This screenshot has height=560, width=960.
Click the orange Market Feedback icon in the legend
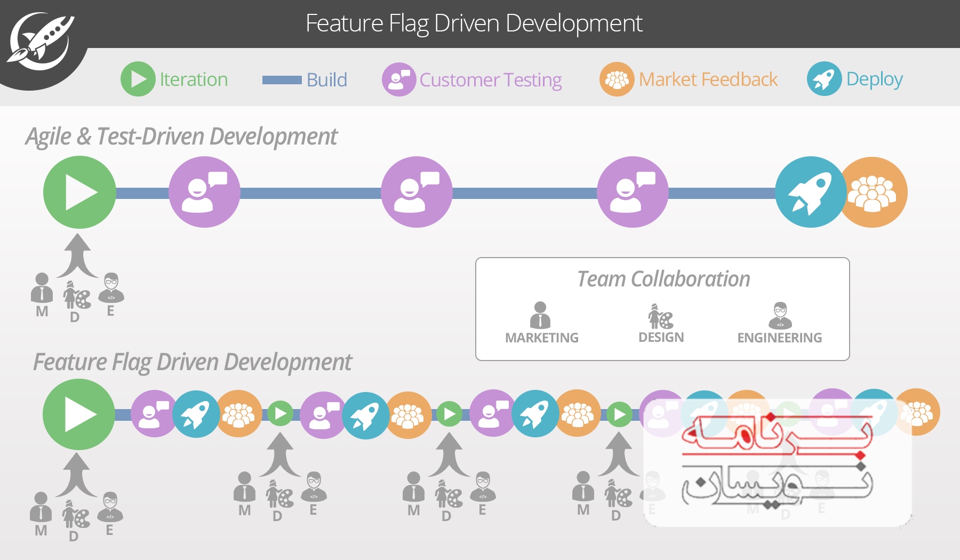pyautogui.click(x=617, y=79)
